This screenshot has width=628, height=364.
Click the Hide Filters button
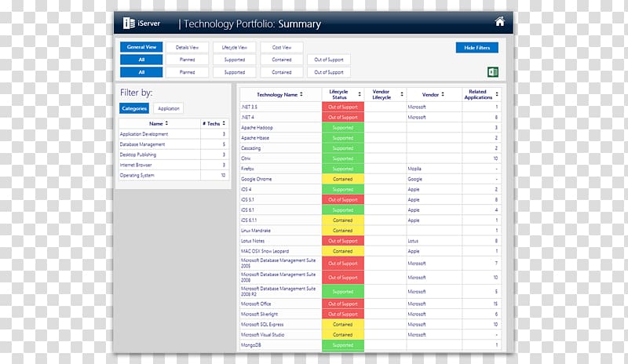[477, 48]
